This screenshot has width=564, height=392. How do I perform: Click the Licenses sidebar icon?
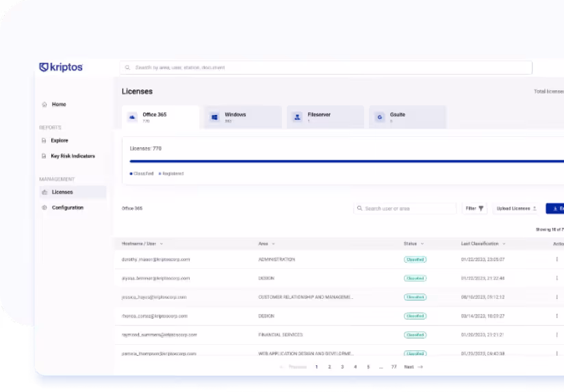coord(44,192)
